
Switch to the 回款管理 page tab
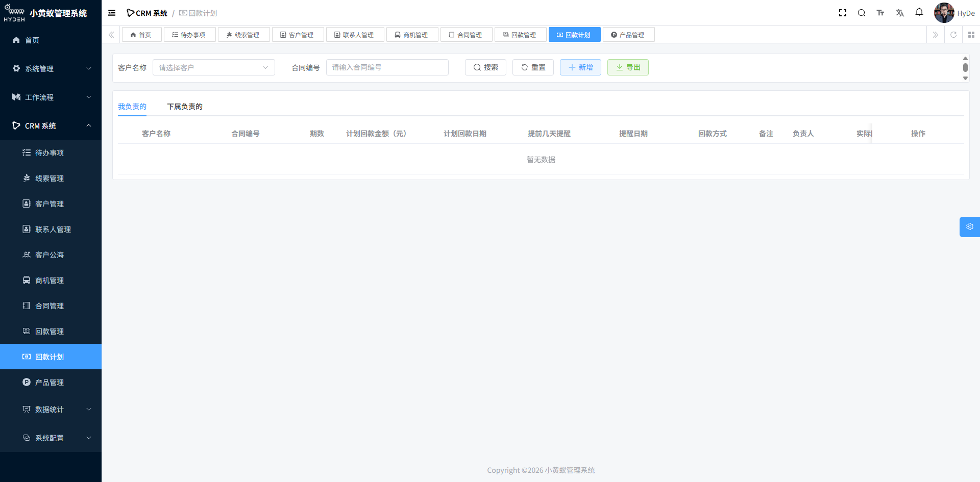pos(520,35)
